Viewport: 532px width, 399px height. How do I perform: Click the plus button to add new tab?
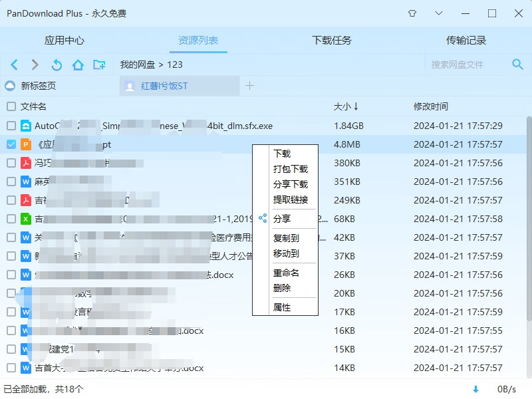pyautogui.click(x=250, y=86)
